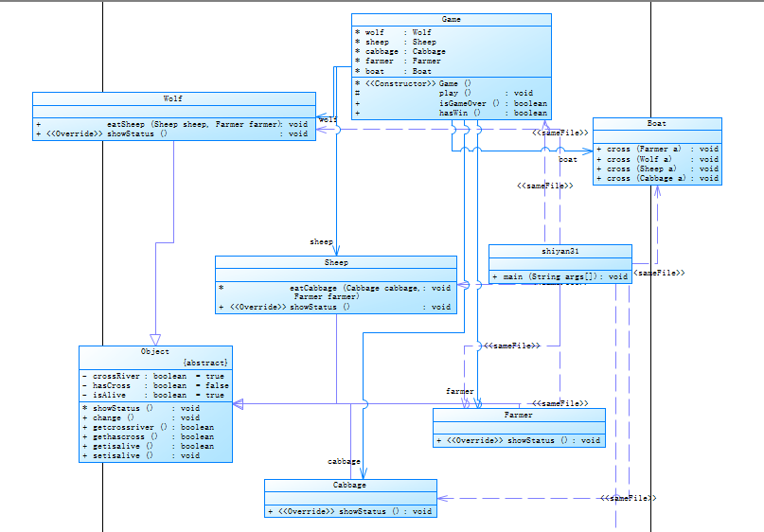Screen dimensions: 764x532
Task: Select the sameFile label near Cabbage
Action: [629, 498]
